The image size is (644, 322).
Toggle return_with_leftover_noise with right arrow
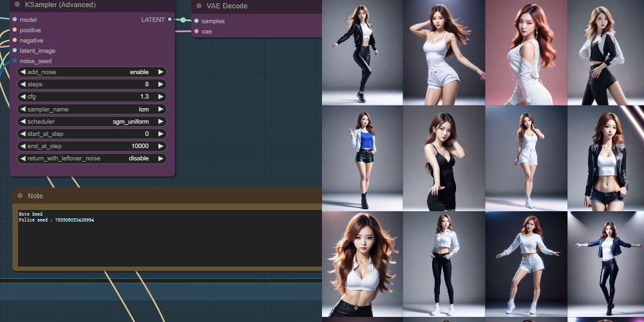click(x=161, y=158)
